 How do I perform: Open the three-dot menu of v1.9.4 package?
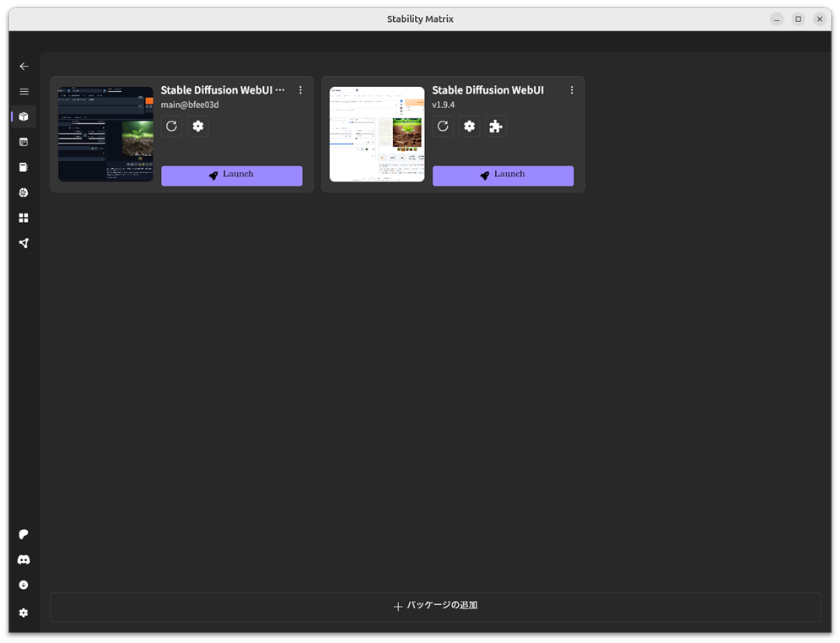(x=572, y=90)
